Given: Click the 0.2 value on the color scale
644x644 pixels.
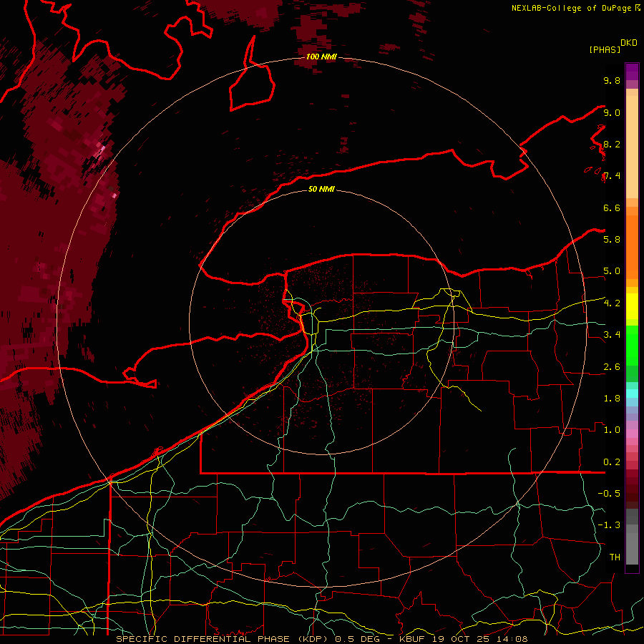Looking at the screenshot, I should tap(612, 462).
